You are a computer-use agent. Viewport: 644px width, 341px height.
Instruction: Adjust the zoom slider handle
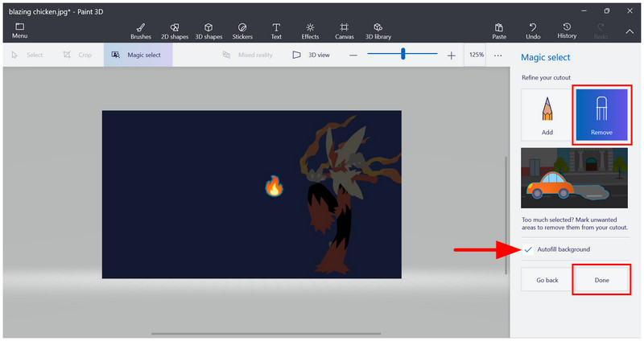pyautogui.click(x=403, y=54)
